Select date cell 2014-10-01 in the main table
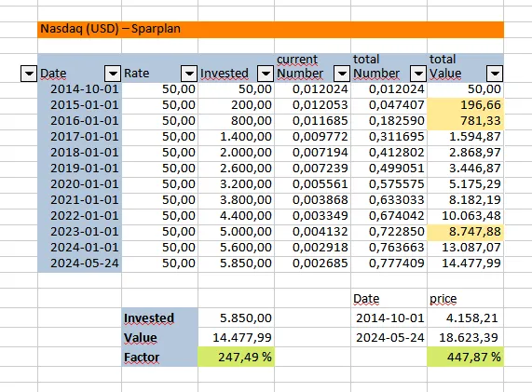Viewport: 532px width, 392px height. pyautogui.click(x=79, y=89)
